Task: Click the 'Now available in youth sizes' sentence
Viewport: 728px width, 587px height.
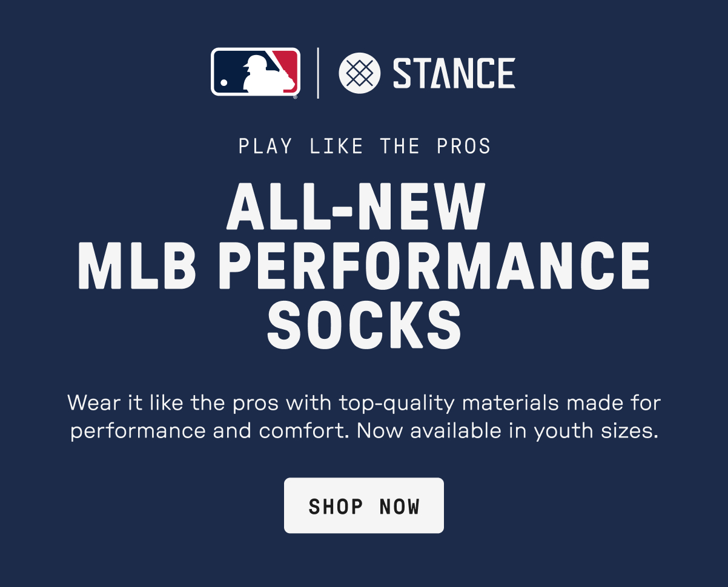Action: [x=508, y=431]
